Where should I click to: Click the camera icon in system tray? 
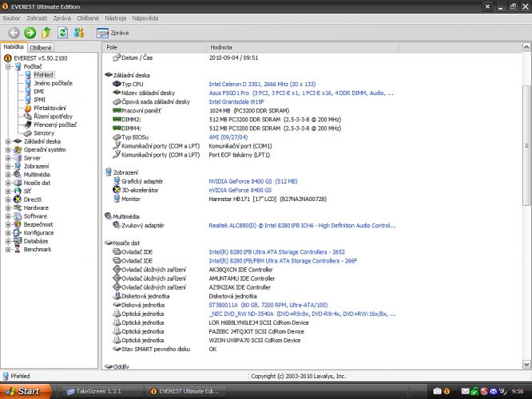[x=437, y=392]
